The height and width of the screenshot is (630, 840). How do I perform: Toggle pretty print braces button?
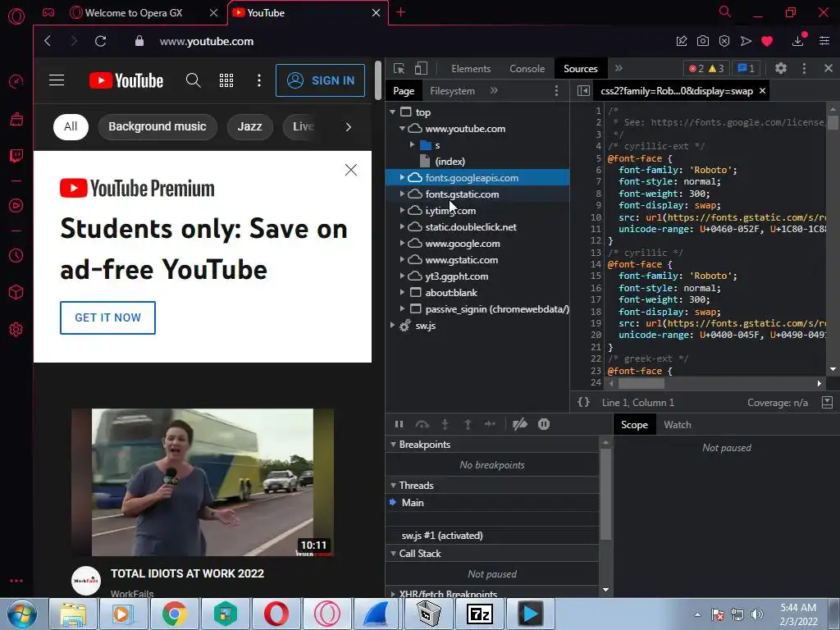tap(584, 402)
